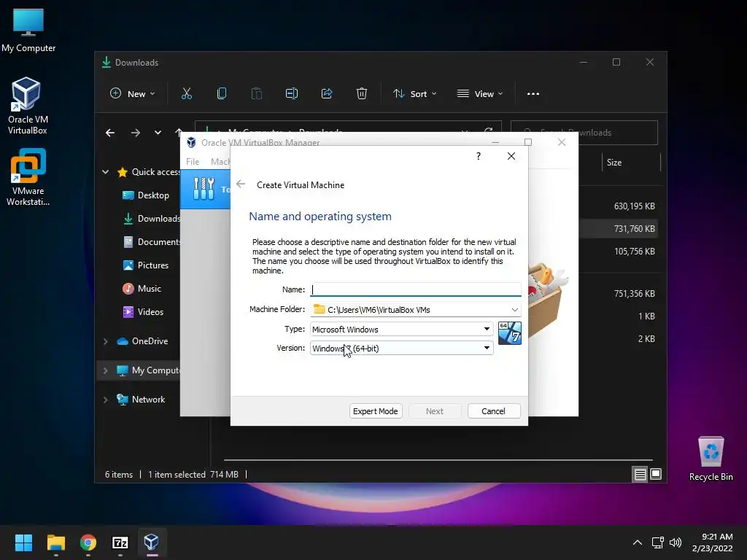747x560 pixels.
Task: Click the 105,756 KB file size entry
Action: [634, 252]
